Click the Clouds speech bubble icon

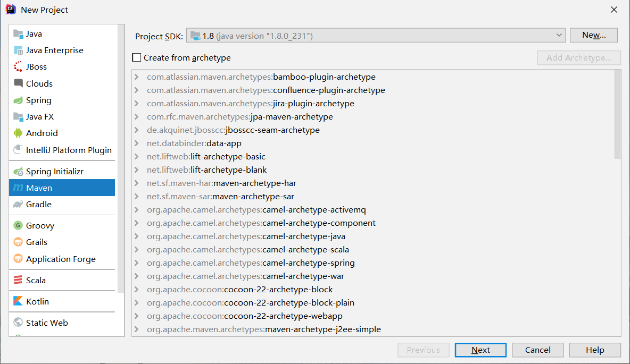coord(18,83)
